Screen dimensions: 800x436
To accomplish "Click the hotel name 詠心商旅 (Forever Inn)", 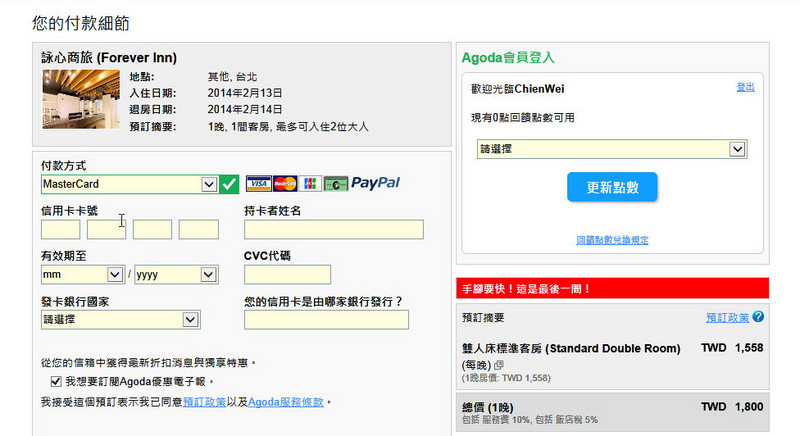I will tap(109, 58).
